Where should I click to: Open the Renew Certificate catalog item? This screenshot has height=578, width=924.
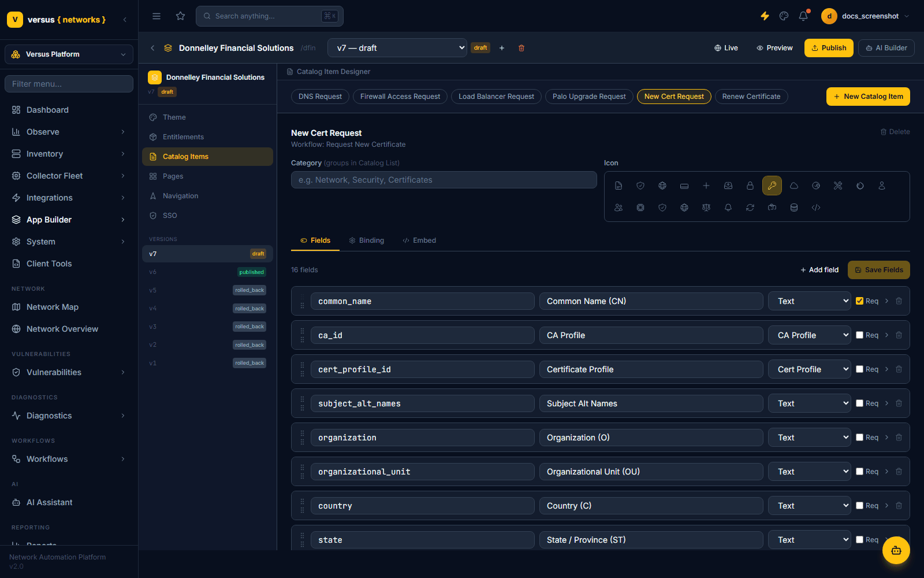(x=751, y=97)
